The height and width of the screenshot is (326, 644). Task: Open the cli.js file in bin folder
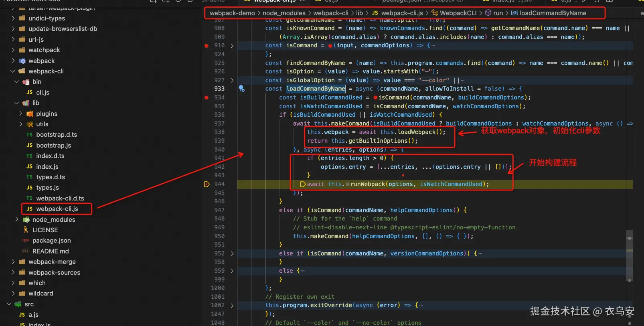43,92
